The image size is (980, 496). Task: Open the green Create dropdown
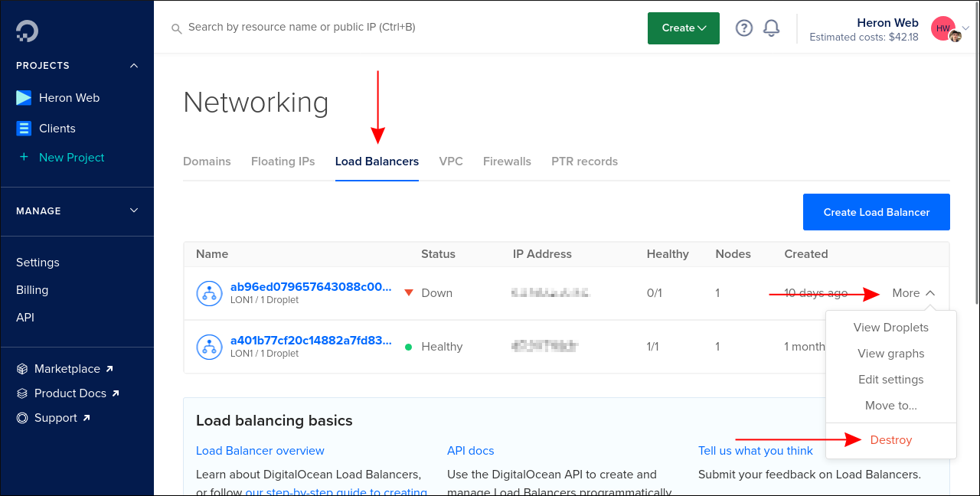click(x=683, y=28)
